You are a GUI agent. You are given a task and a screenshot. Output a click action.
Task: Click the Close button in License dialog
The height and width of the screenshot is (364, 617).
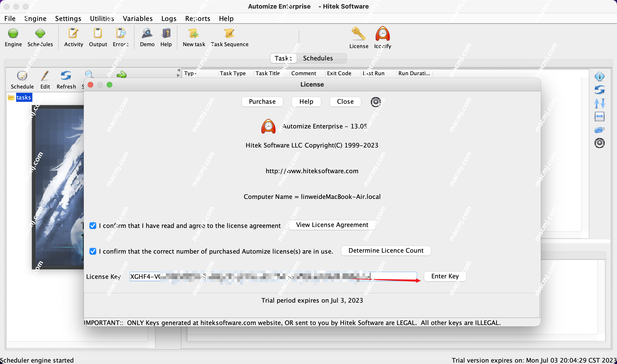(345, 102)
